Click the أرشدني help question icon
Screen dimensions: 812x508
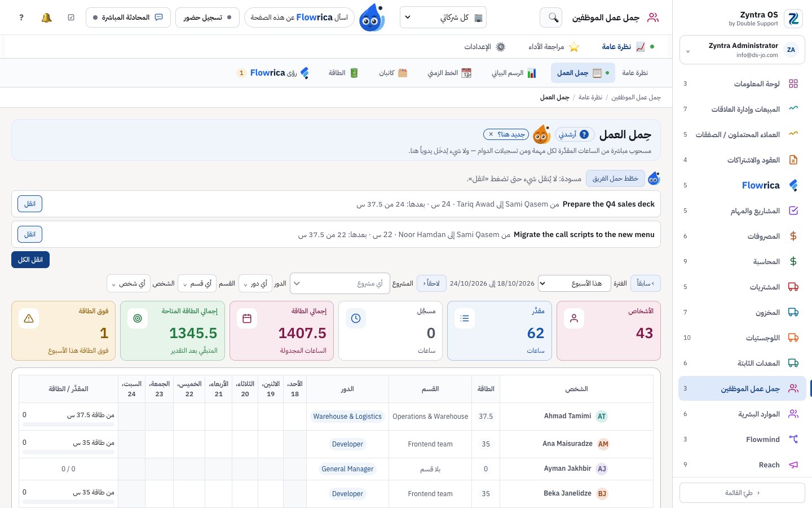click(x=584, y=134)
